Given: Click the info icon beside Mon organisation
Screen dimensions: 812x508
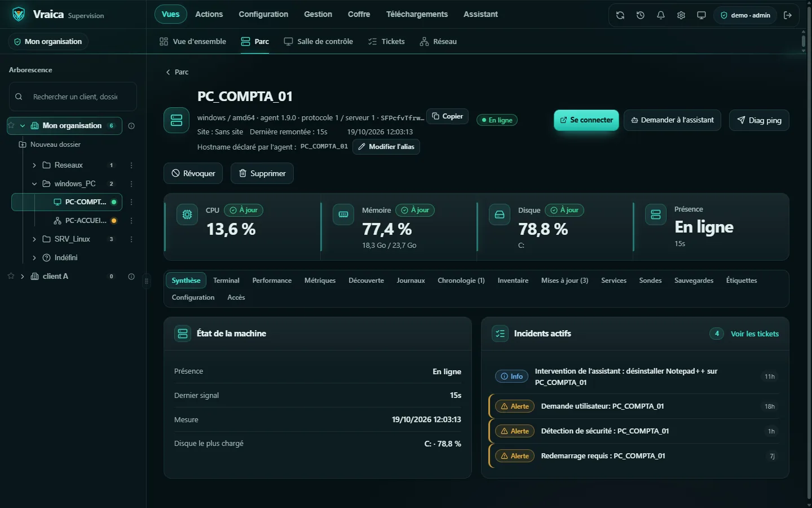Looking at the screenshot, I should (131, 126).
